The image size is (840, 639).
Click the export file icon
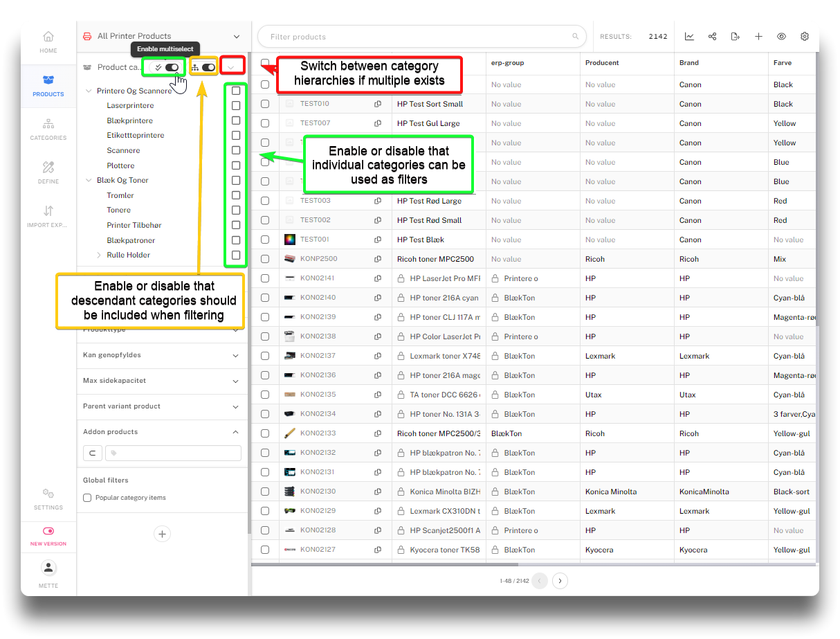tap(735, 37)
